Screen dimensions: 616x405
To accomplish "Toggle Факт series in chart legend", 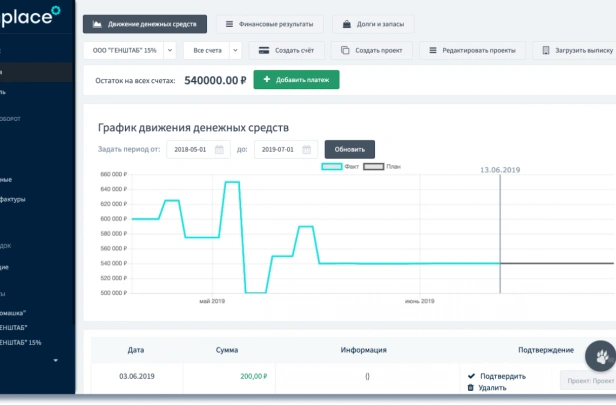I will [340, 167].
